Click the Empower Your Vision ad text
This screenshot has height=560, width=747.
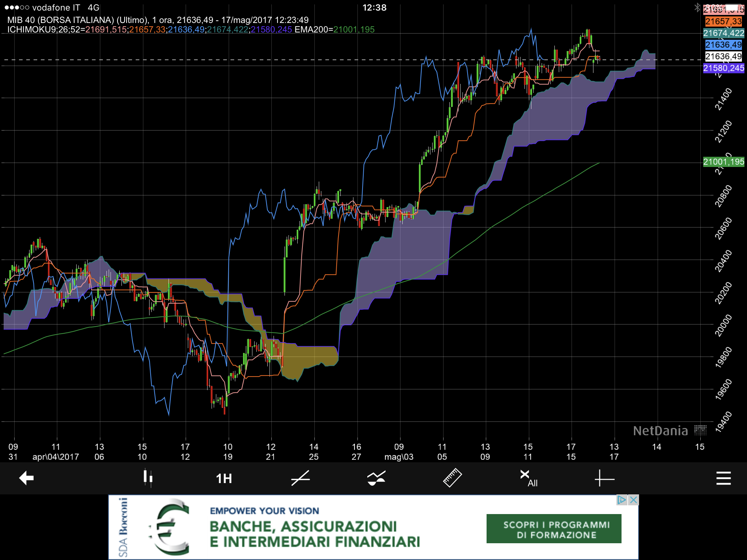pyautogui.click(x=264, y=511)
